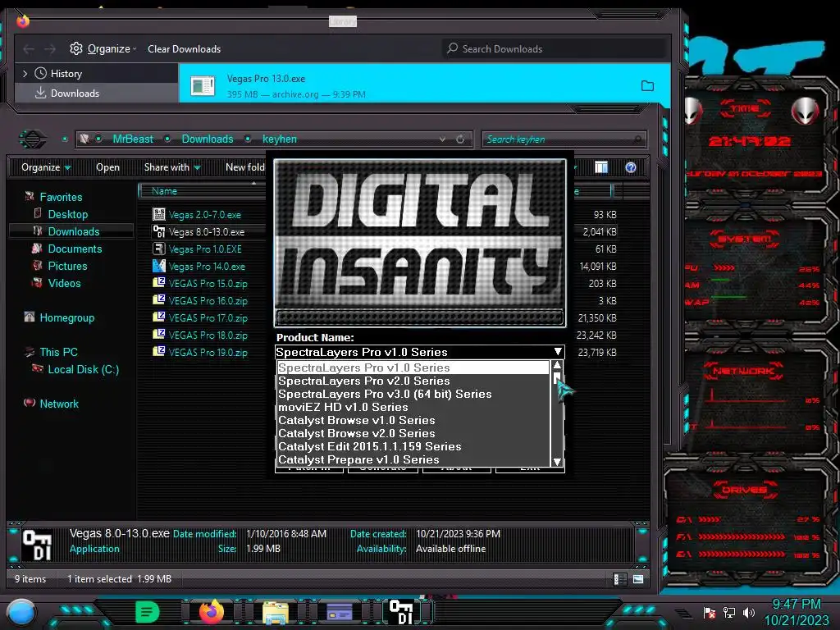Click product list scrollbar down arrow
840x630 pixels.
pos(557,461)
